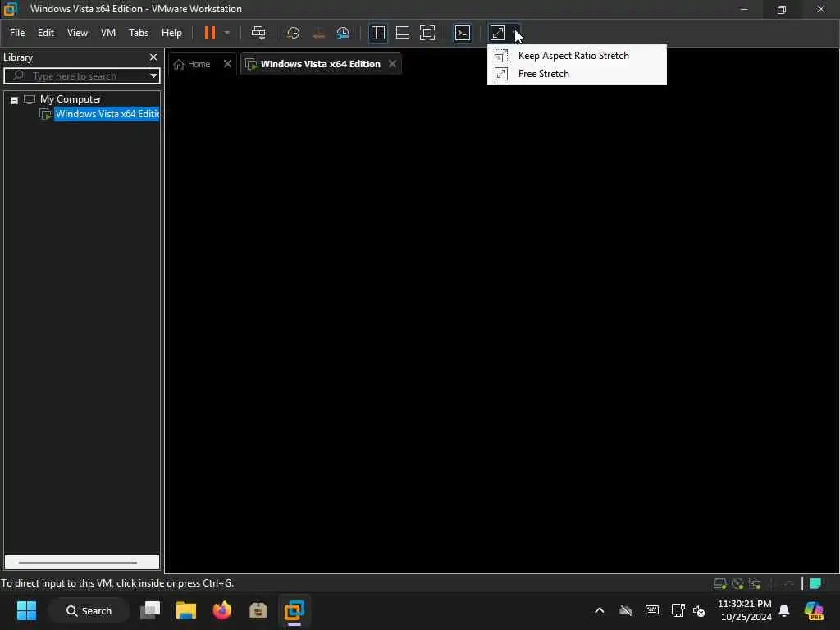
Task: Enter full screen mode icon
Action: 427,33
